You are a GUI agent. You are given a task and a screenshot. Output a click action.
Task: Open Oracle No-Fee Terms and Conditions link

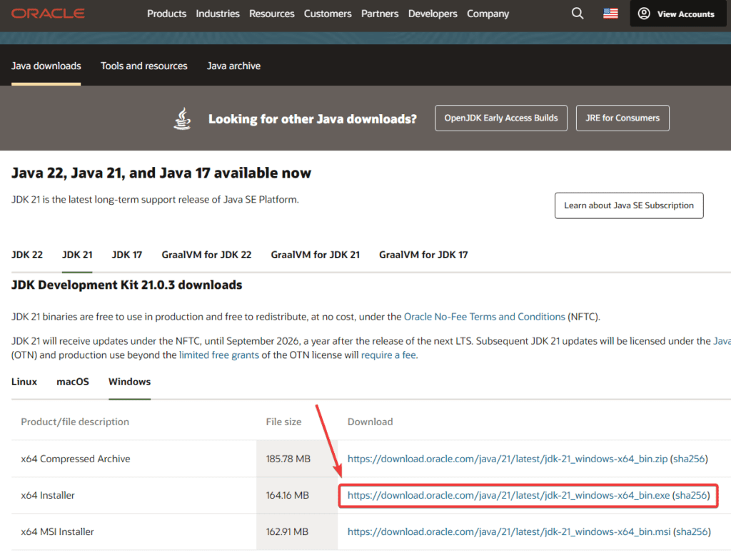pyautogui.click(x=485, y=317)
